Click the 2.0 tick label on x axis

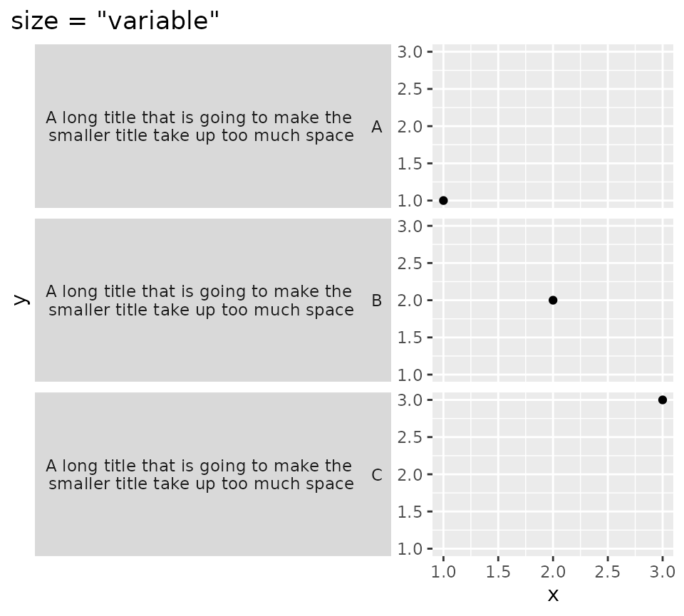[x=553, y=571]
